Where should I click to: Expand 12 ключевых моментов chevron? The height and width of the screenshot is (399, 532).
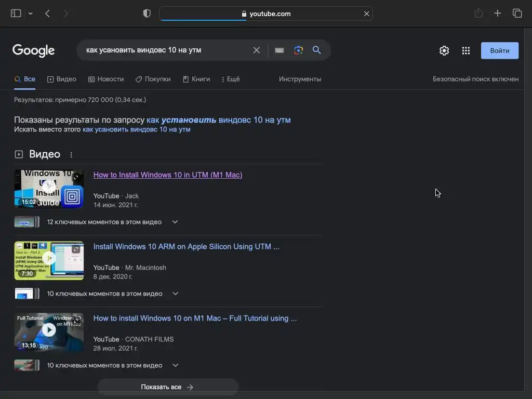click(175, 222)
